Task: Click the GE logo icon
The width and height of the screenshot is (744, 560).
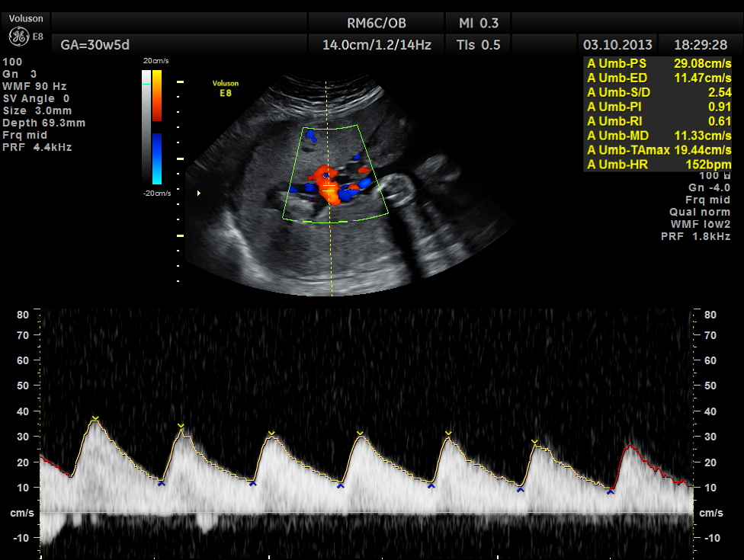Action: click(18, 36)
